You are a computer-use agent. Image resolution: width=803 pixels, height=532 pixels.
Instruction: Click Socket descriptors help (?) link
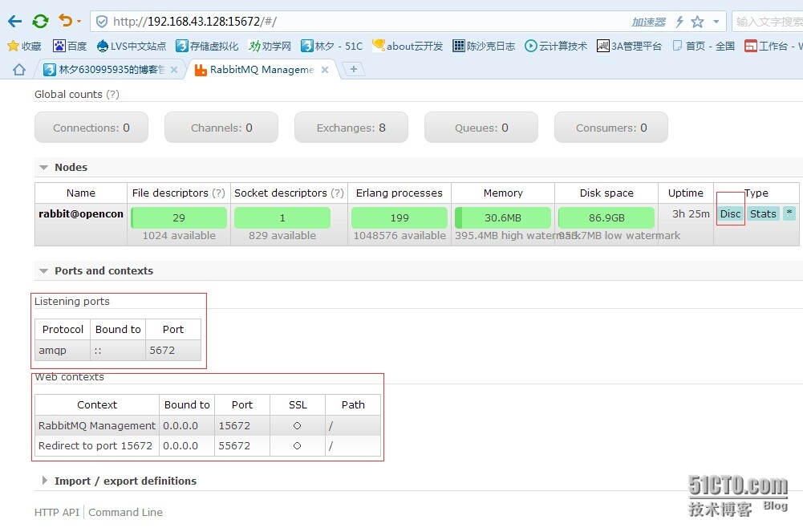338,193
